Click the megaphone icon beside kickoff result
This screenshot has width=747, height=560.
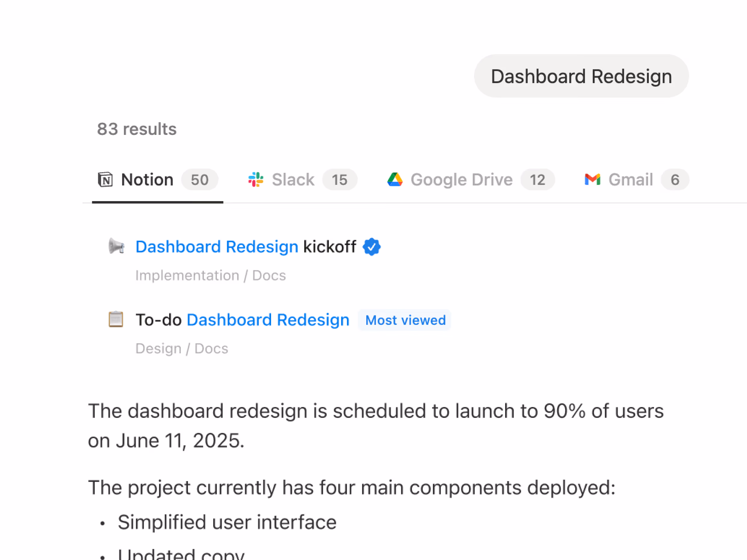(116, 246)
